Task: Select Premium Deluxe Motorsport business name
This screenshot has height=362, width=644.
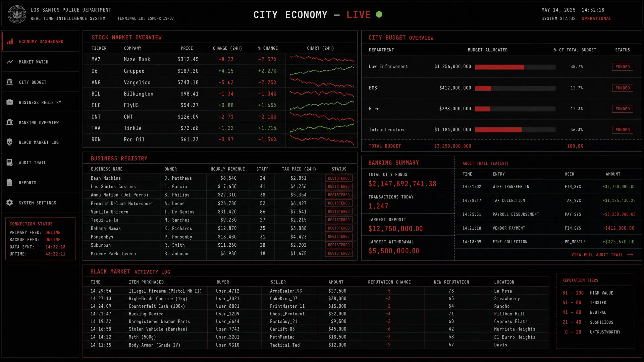Action: coord(122,203)
